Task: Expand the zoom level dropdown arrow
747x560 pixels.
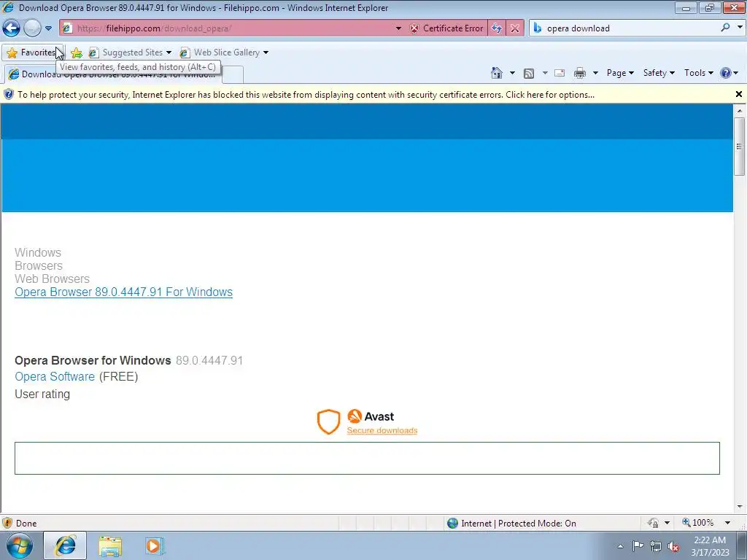Action: click(x=727, y=523)
